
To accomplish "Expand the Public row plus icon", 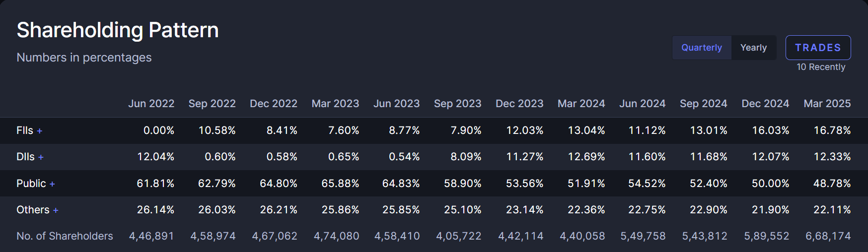I will [x=52, y=184].
